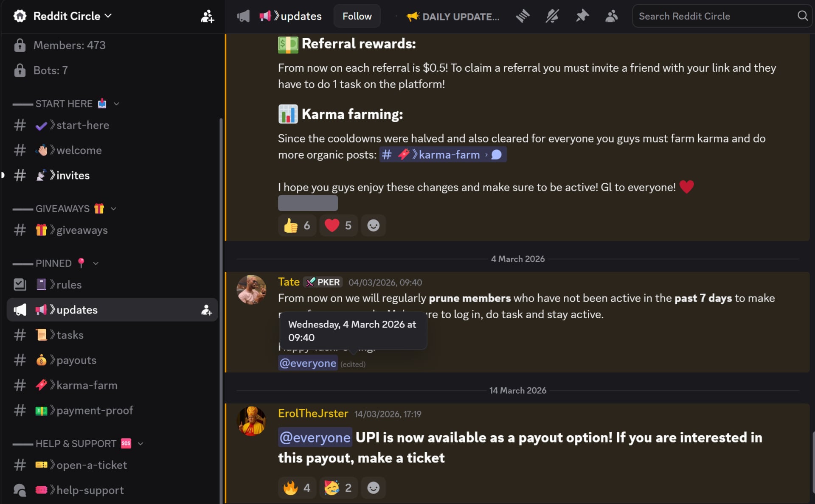
Task: Add a reaction to ErolTheJrster's message
Action: tap(373, 487)
